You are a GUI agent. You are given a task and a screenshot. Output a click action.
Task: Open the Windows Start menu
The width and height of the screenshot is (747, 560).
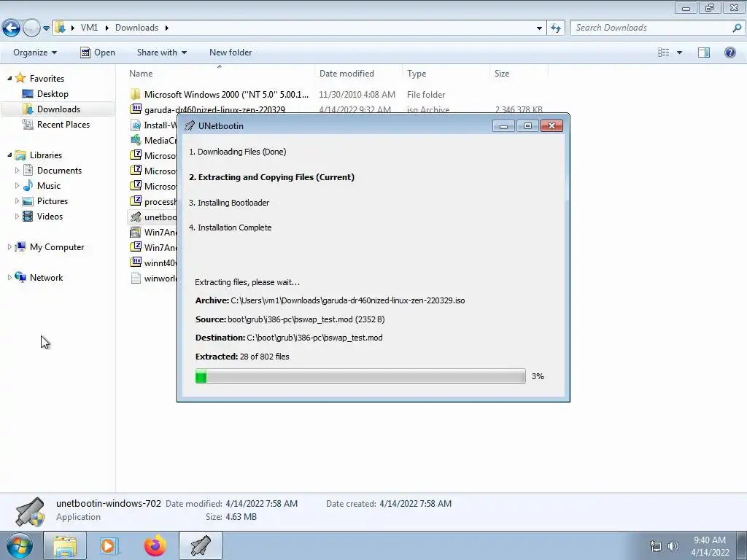[20, 545]
